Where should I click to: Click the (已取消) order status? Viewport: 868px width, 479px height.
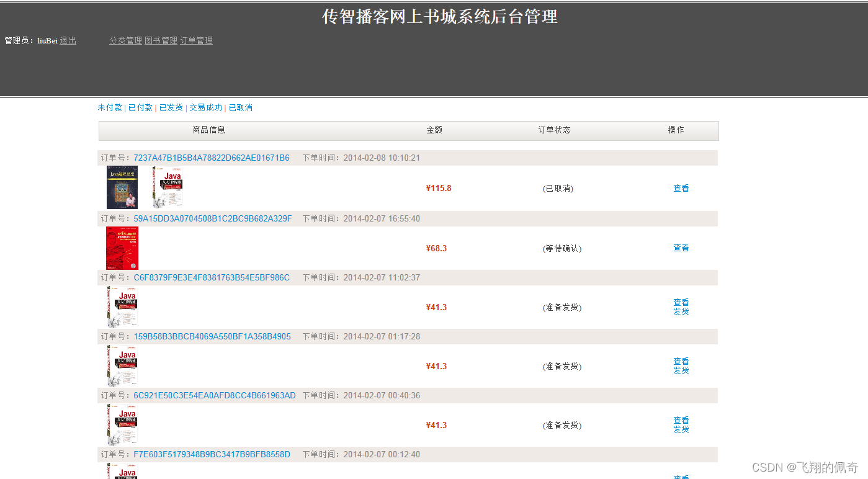pos(558,188)
